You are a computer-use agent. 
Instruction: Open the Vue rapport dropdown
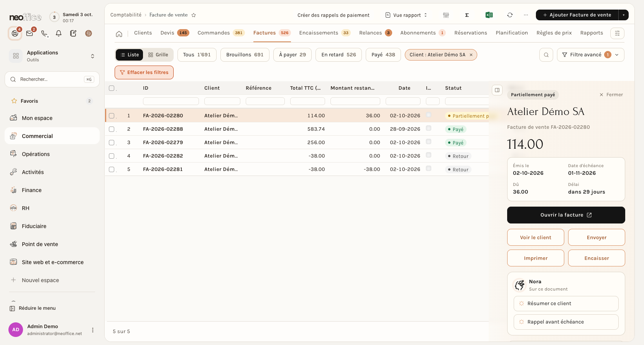tap(406, 15)
